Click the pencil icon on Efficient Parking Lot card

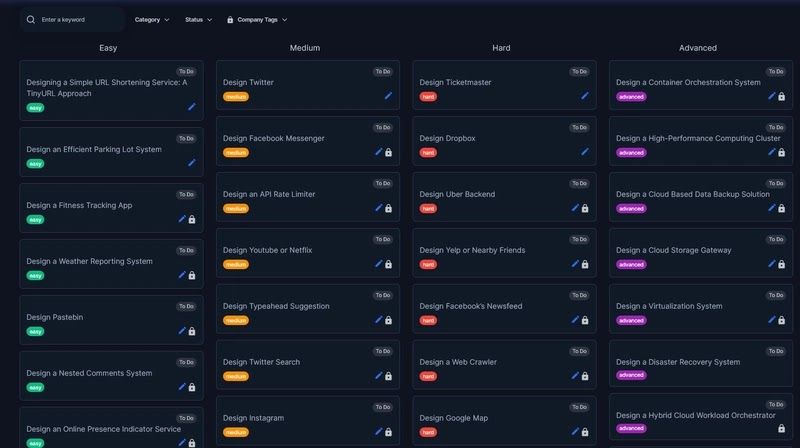[191, 162]
